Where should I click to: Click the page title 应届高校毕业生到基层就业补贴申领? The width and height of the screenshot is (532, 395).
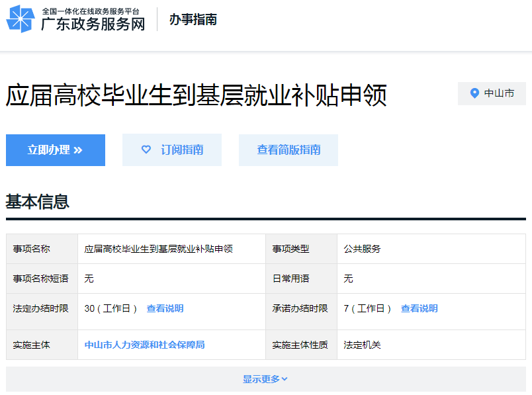(197, 96)
